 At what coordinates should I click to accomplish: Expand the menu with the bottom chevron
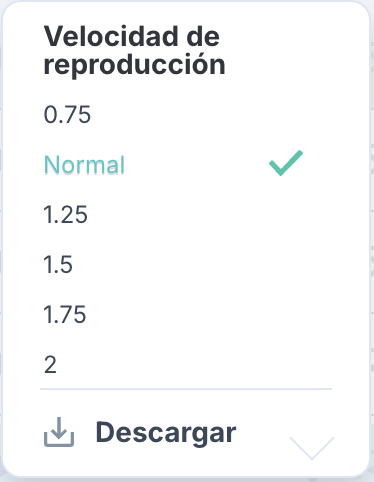(312, 448)
